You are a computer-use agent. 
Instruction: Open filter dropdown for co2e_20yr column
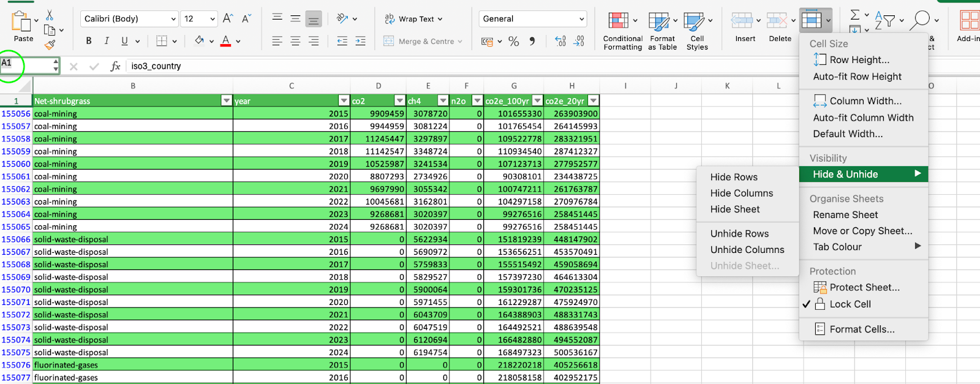tap(593, 100)
